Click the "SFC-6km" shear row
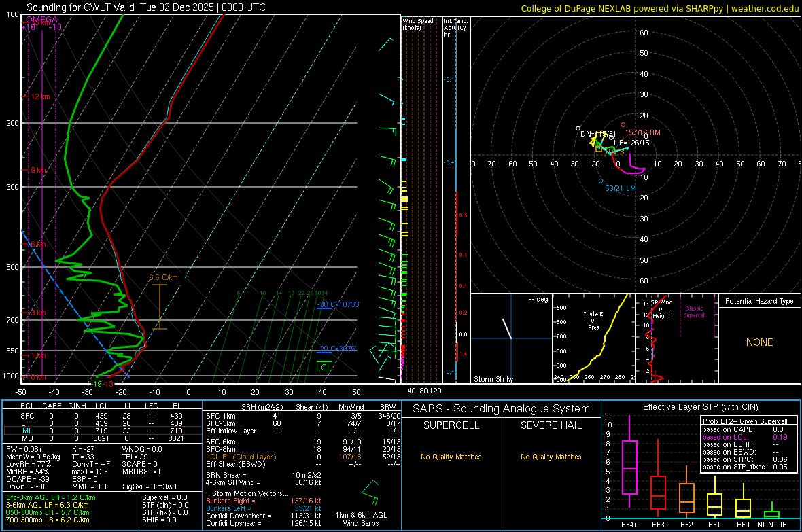Viewport: 802px width, 532px height. click(303, 442)
